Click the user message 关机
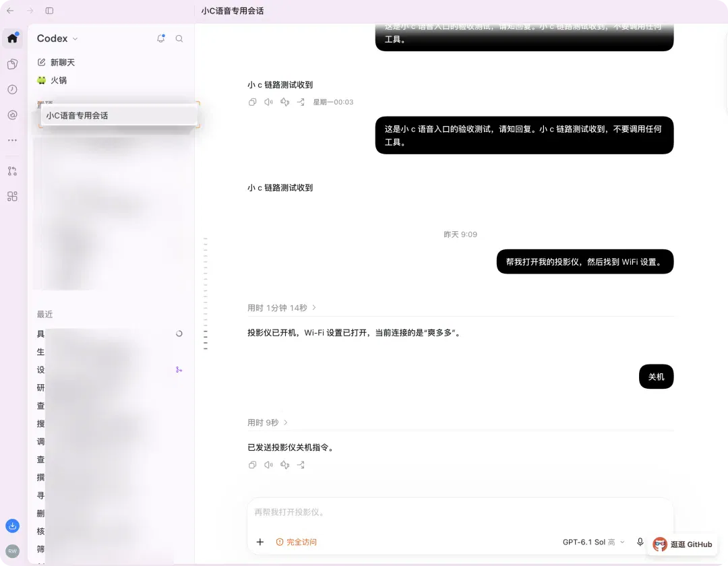This screenshot has height=566, width=728. (x=656, y=377)
